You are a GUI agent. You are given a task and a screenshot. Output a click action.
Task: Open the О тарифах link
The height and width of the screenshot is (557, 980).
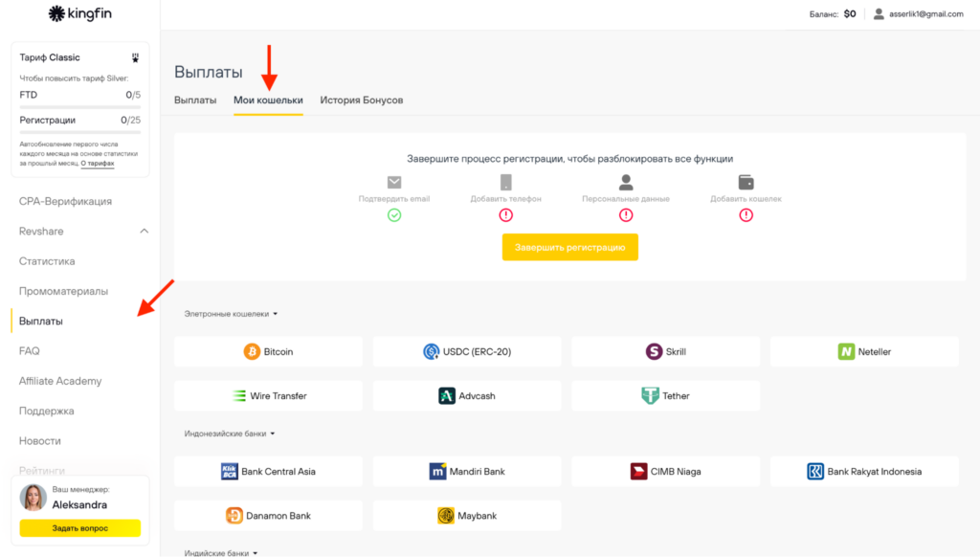(98, 164)
